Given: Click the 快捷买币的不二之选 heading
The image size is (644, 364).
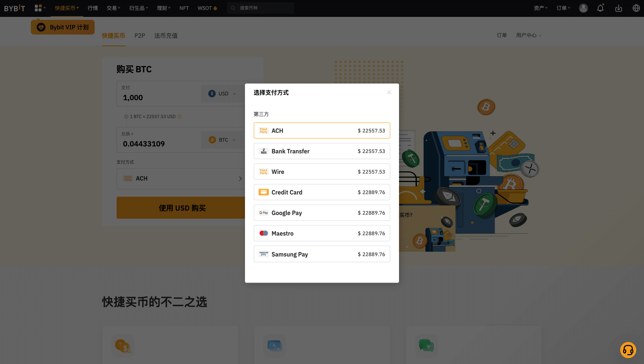Looking at the screenshot, I should coord(154,302).
